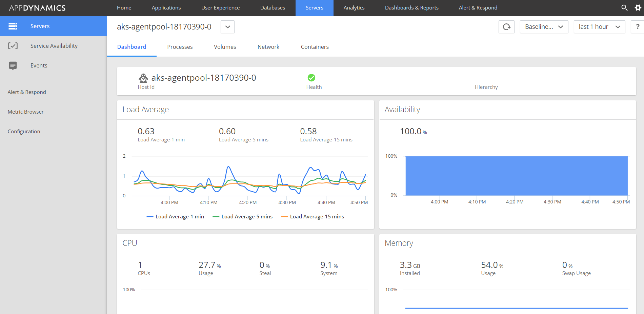644x314 pixels.
Task: Click the Hierarchy label
Action: click(486, 87)
